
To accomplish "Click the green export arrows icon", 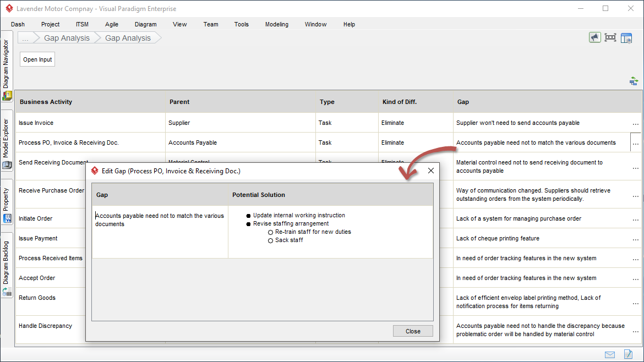I will [x=634, y=81].
